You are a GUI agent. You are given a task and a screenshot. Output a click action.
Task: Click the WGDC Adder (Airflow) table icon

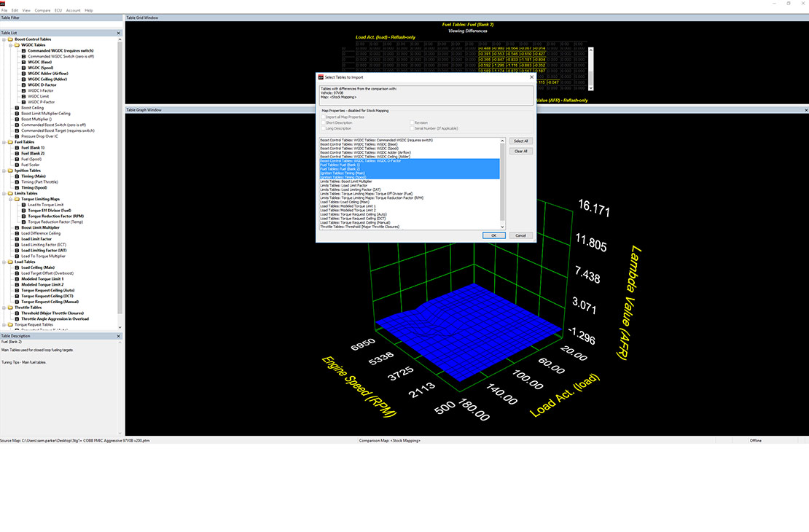pyautogui.click(x=24, y=74)
